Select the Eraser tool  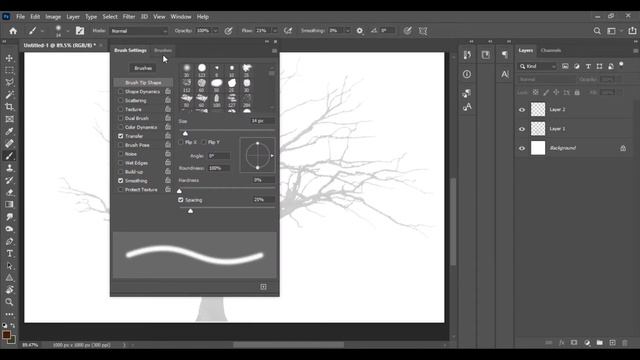[9, 192]
